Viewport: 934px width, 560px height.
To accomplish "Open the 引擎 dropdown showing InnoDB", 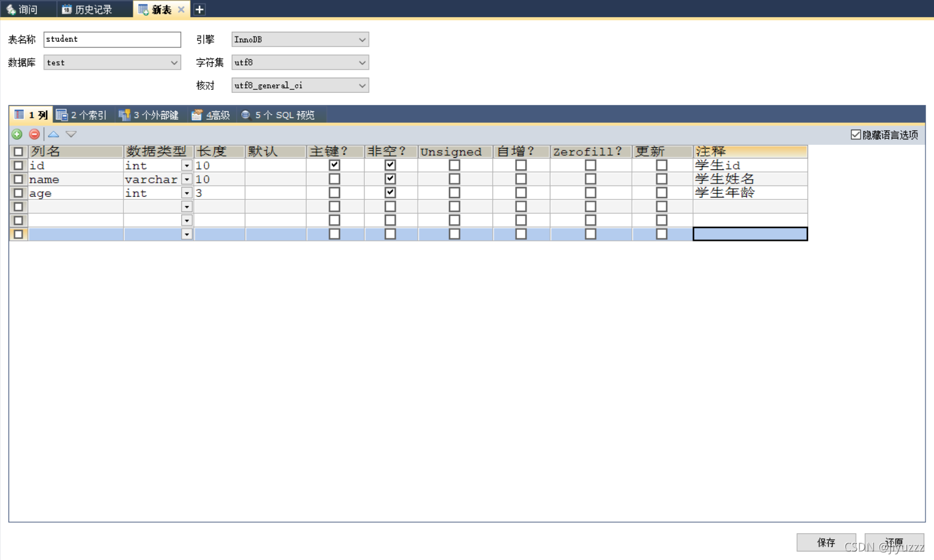I will pos(300,39).
